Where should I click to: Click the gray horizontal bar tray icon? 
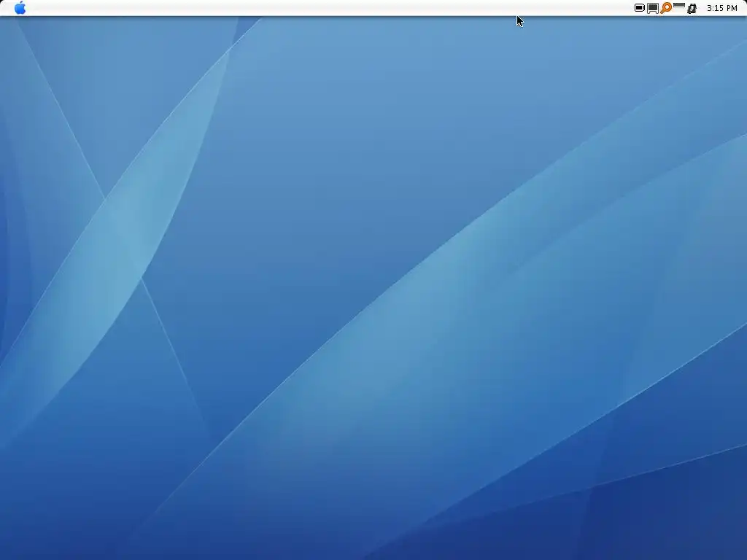click(679, 6)
